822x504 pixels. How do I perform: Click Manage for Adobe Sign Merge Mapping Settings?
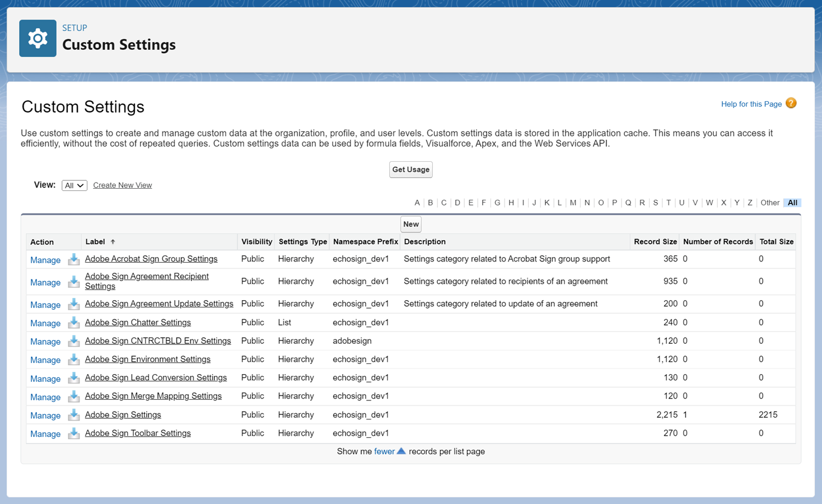tap(45, 397)
